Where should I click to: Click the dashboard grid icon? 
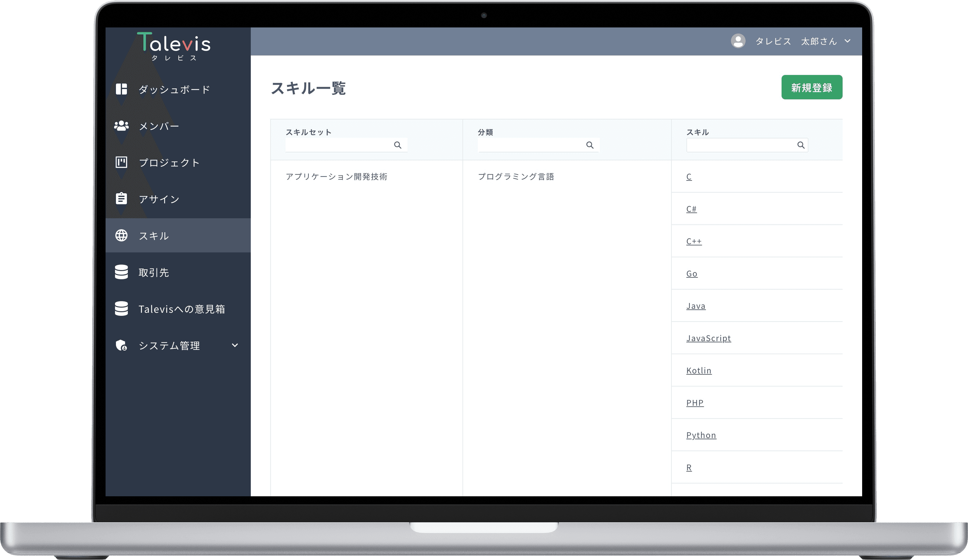(121, 89)
